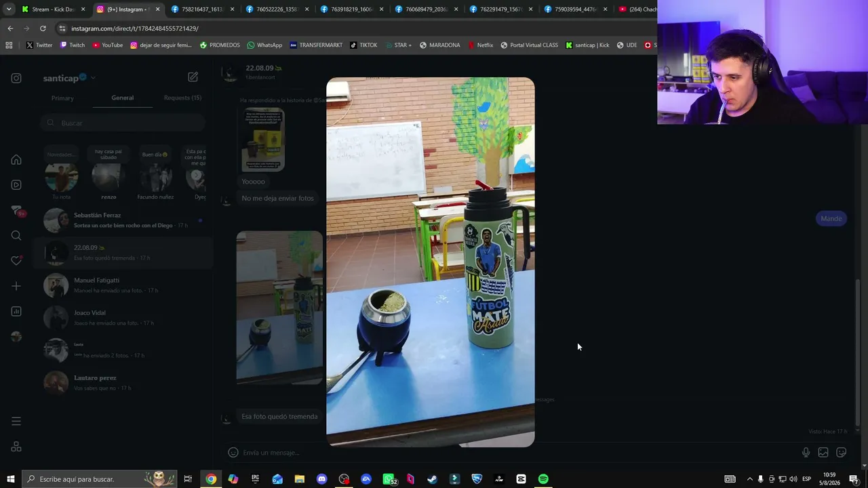
Task: Open Sebastián Ferraz conversation
Action: tap(123, 220)
